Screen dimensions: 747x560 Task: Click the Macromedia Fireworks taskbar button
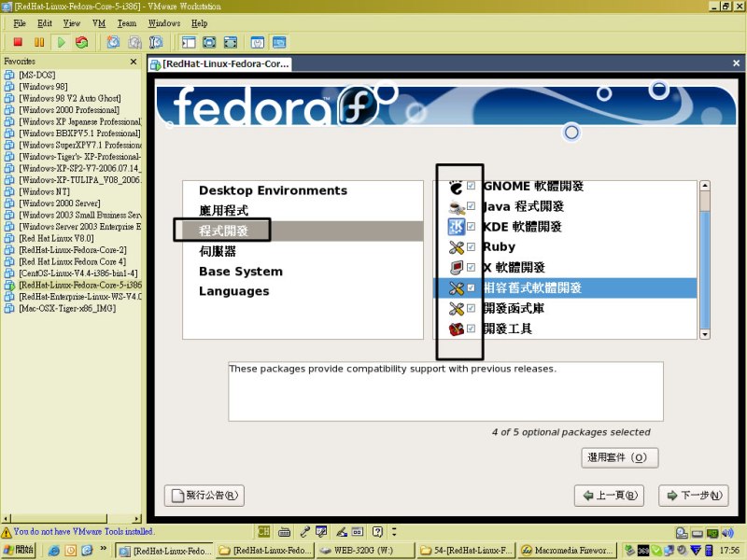pyautogui.click(x=568, y=551)
